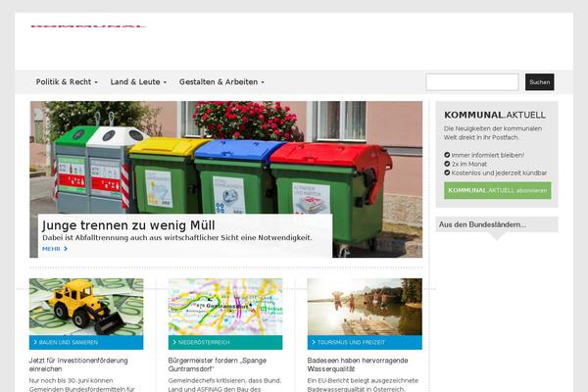Open article Bürgermeister fordern Spange Guntramsdorf
The height and width of the screenshot is (392, 588).
point(218,365)
